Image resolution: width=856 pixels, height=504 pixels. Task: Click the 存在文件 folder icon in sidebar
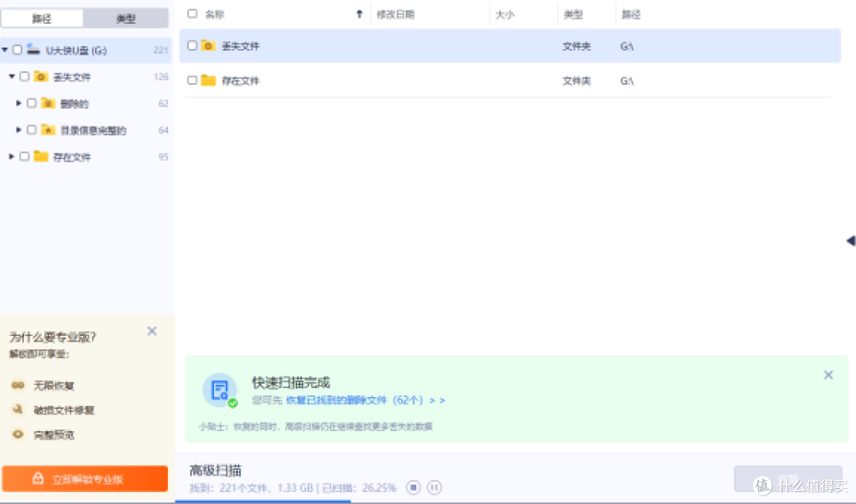tap(41, 156)
